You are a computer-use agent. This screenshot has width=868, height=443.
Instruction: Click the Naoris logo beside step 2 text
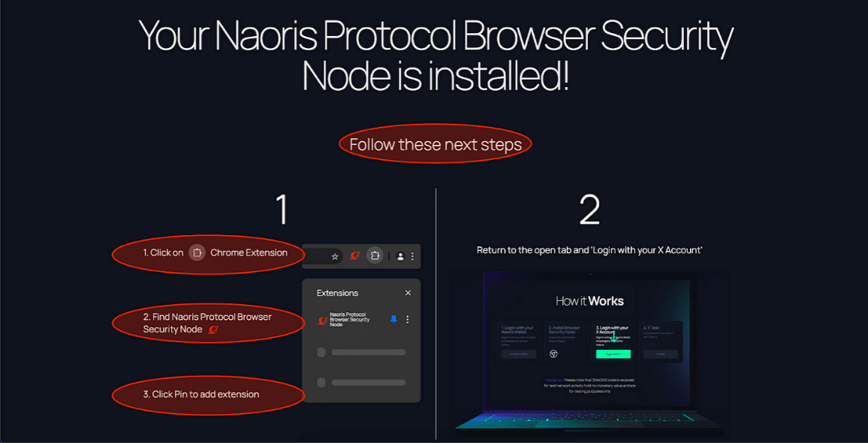[x=212, y=330]
